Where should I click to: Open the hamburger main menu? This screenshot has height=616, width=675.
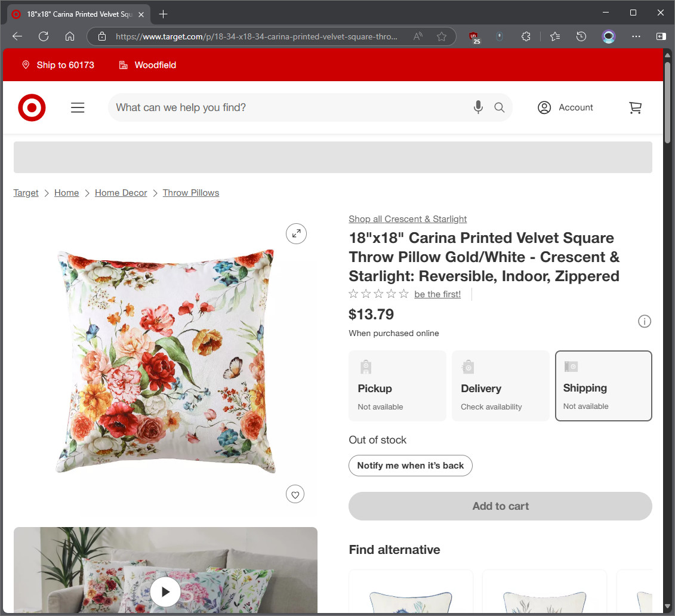pyautogui.click(x=78, y=107)
